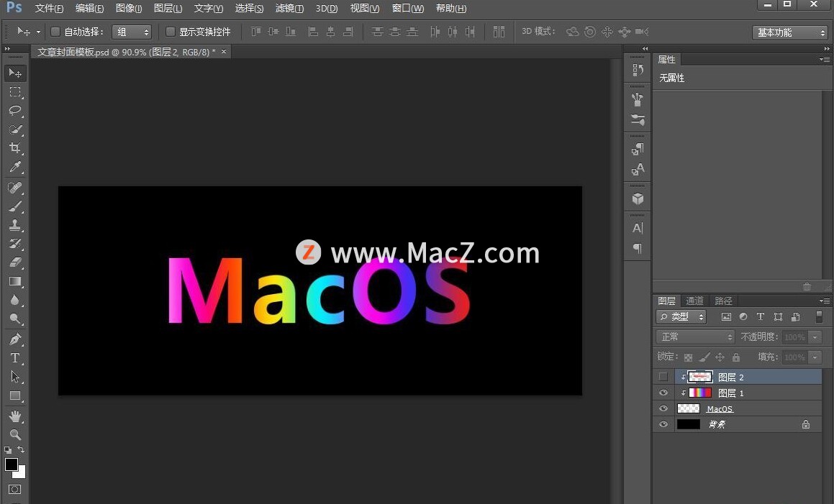Open the 不透明度 opacity dropdown arrow
This screenshot has height=504, width=834.
pyautogui.click(x=815, y=337)
